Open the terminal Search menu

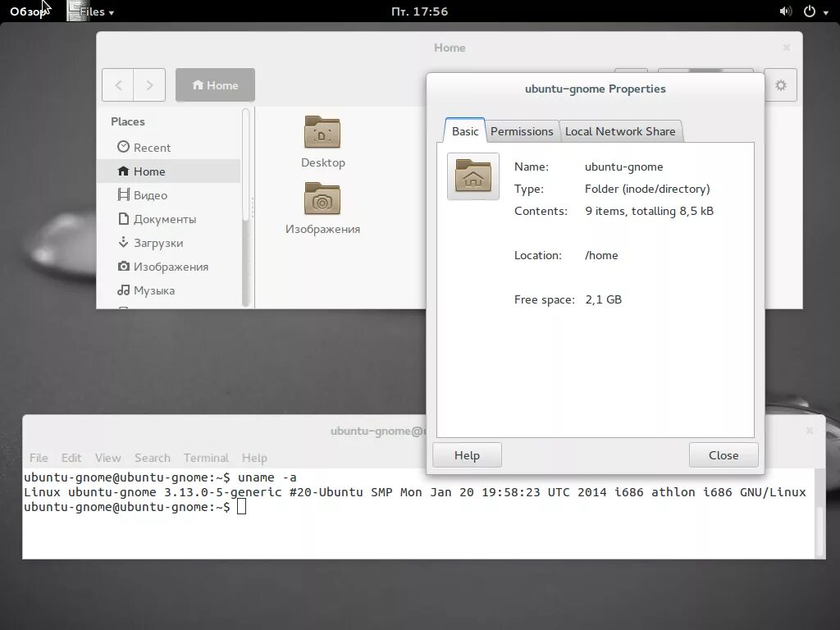pyautogui.click(x=152, y=458)
